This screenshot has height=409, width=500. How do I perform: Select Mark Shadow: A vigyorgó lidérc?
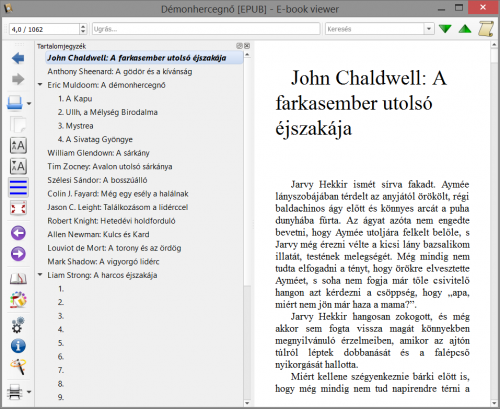[103, 262]
